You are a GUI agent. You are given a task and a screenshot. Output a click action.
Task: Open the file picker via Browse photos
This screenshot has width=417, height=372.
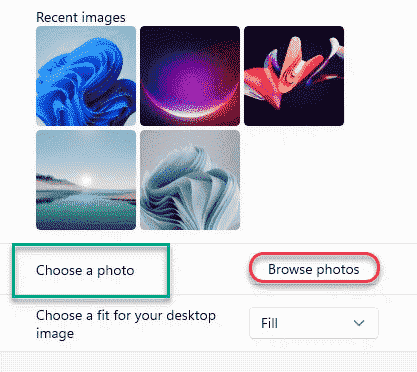point(314,269)
